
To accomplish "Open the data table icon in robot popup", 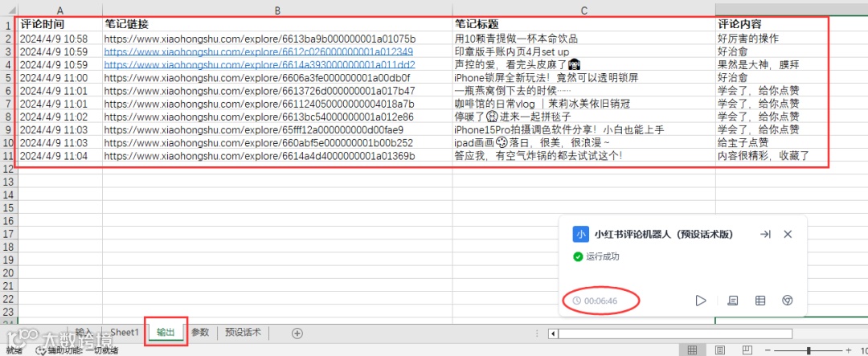I will [x=760, y=301].
